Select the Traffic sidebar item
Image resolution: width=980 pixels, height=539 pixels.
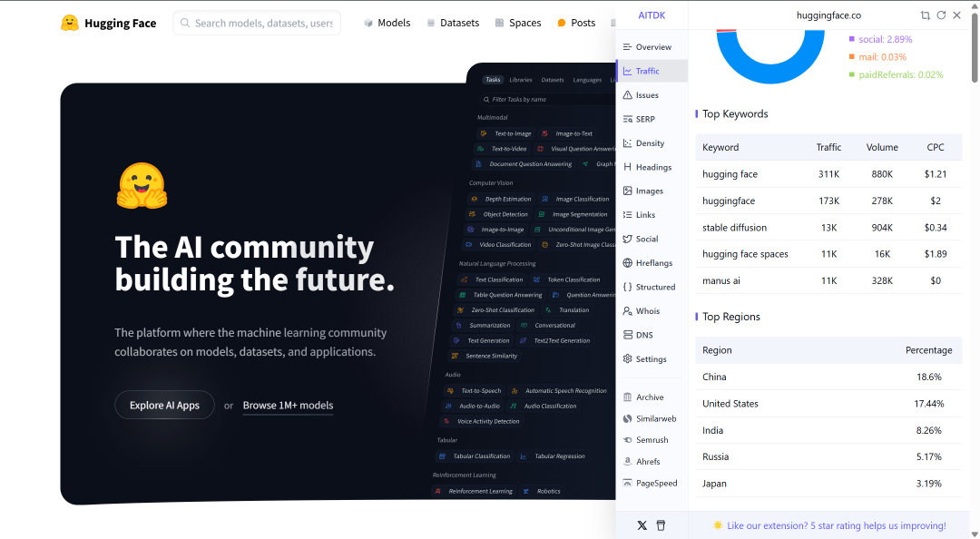coord(652,72)
